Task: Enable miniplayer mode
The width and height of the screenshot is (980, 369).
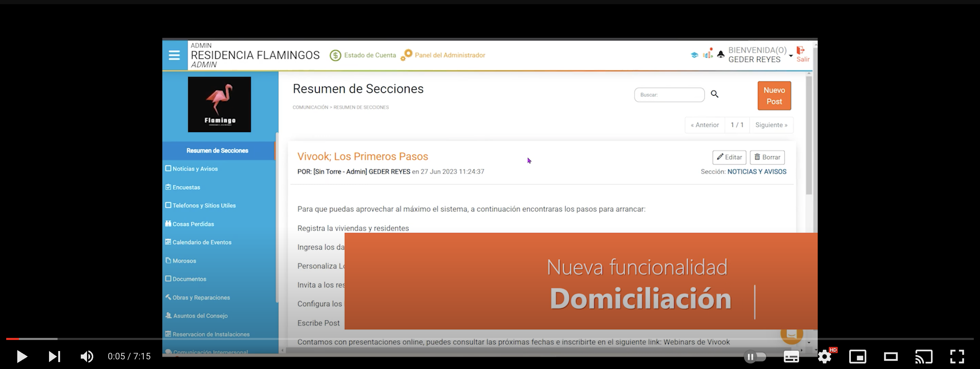Action: [858, 357]
